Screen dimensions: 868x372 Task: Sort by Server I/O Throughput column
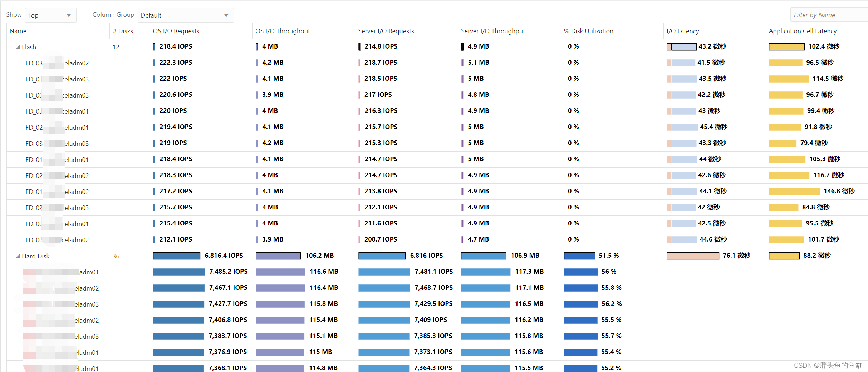pyautogui.click(x=493, y=31)
